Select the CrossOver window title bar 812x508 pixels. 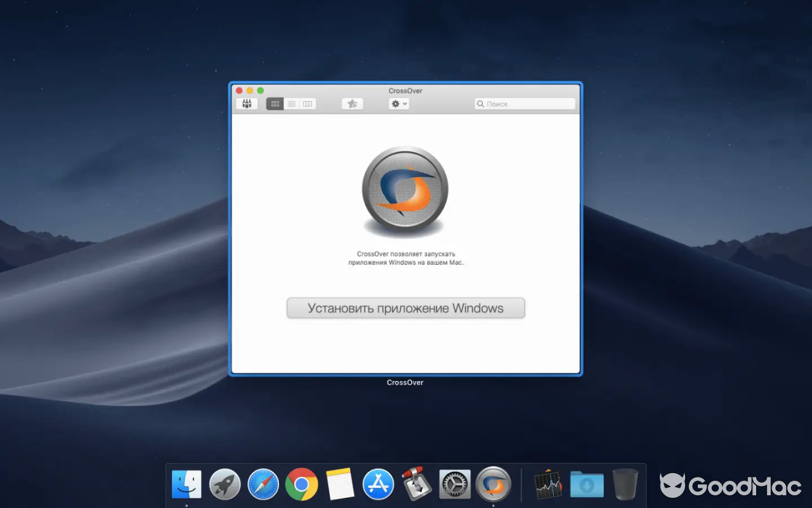click(405, 90)
